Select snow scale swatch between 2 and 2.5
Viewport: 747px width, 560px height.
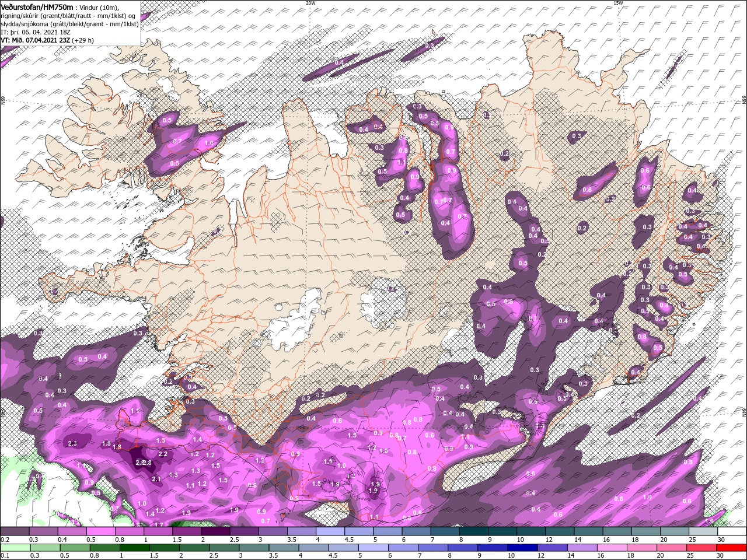point(215,531)
